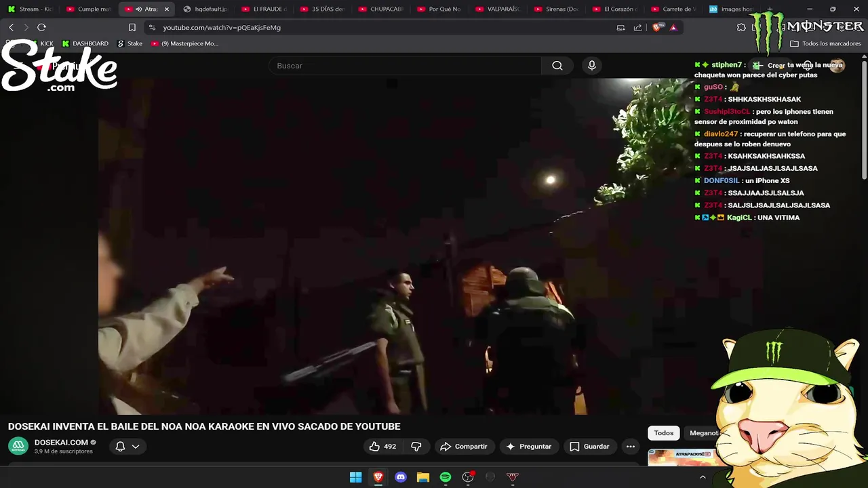The image size is (868, 488).
Task: Bookmark this page icon in address bar
Action: point(132,28)
